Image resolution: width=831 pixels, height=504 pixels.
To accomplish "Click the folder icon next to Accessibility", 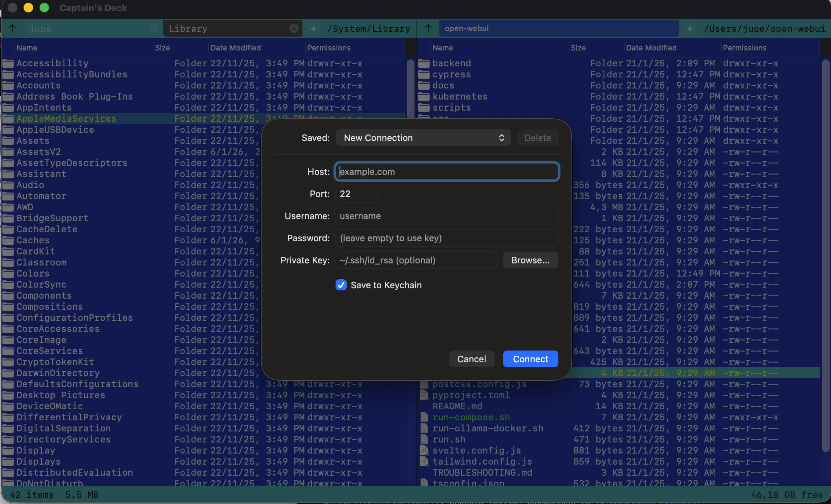I will point(8,63).
